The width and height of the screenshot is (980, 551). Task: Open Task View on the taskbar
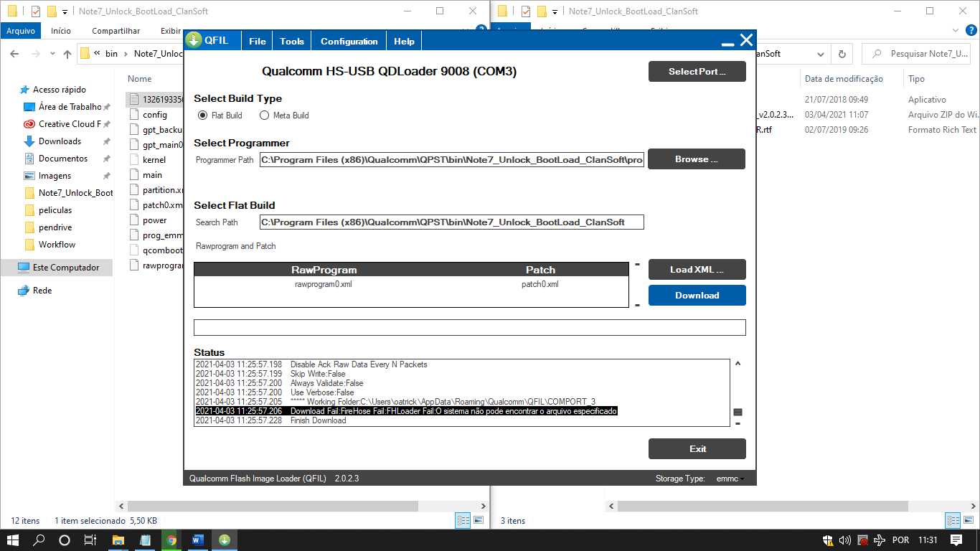click(x=90, y=540)
